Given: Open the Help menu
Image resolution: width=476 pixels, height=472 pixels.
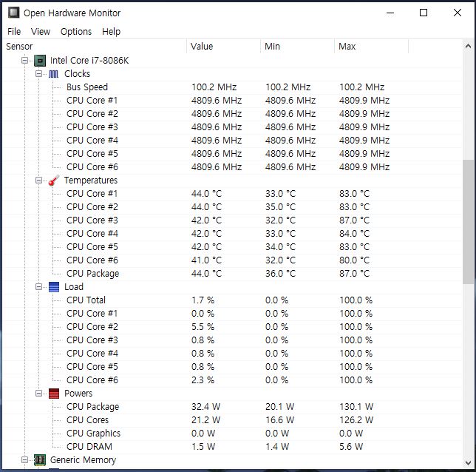Looking at the screenshot, I should 111,32.
